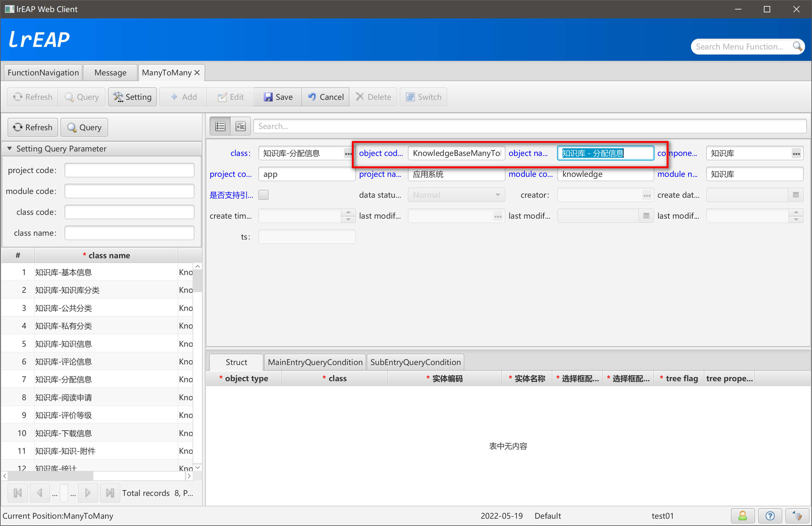Go to last page of records
This screenshot has height=526, width=812.
tap(110, 493)
